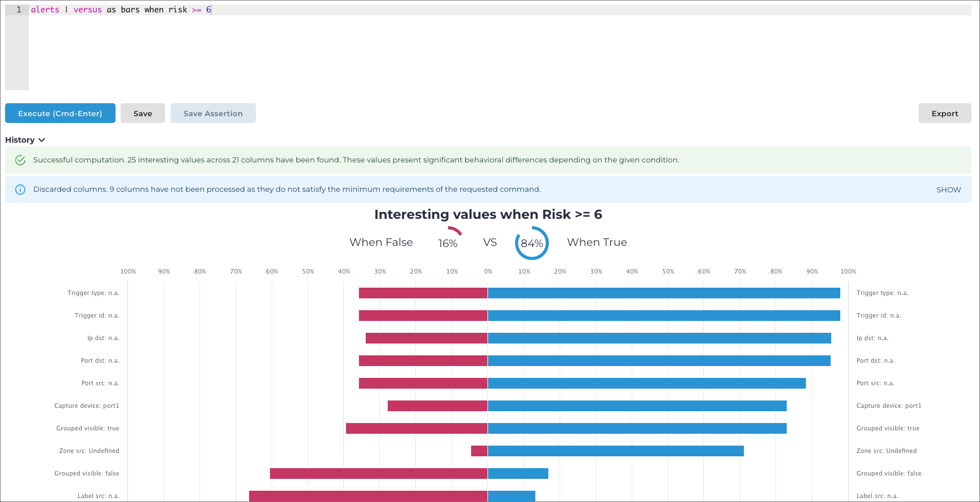Click the Export button
The height and width of the screenshot is (502, 980).
pos(944,113)
